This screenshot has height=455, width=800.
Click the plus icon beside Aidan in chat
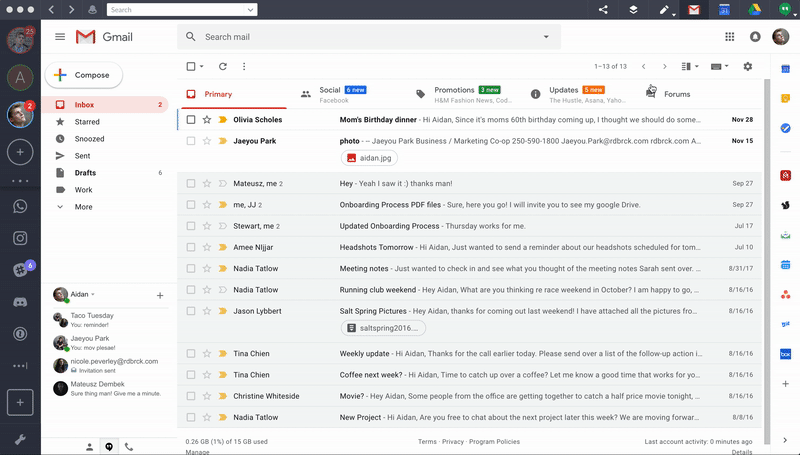tap(160, 296)
